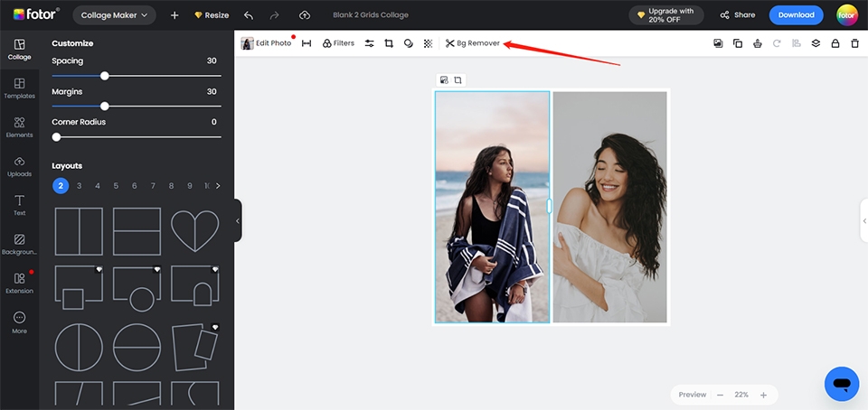Open the adjust sliders icon in the toolbar
This screenshot has width=868, height=410.
[369, 43]
